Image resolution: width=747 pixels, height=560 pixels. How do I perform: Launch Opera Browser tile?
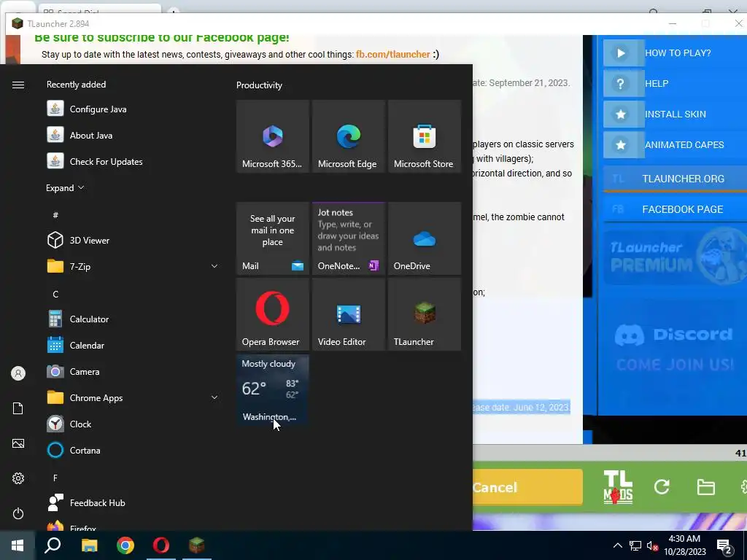273,314
